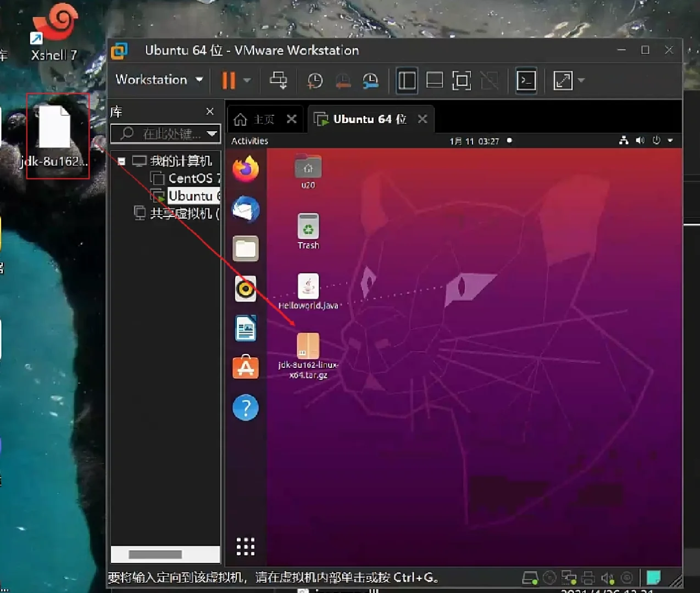Click the CD/DVD drive status icon

(549, 578)
